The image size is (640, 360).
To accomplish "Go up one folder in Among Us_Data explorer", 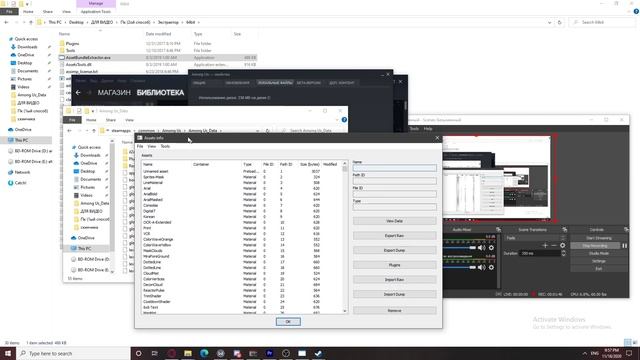I will [94, 131].
